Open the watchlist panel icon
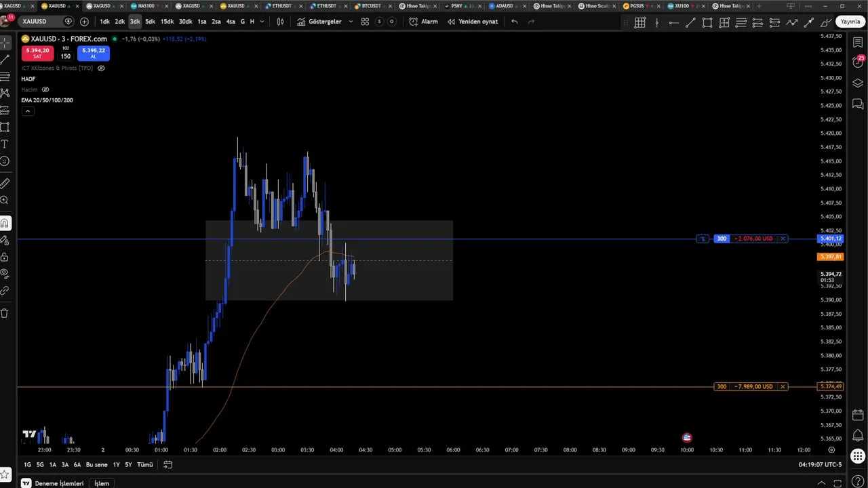This screenshot has height=488, width=868. click(x=858, y=43)
